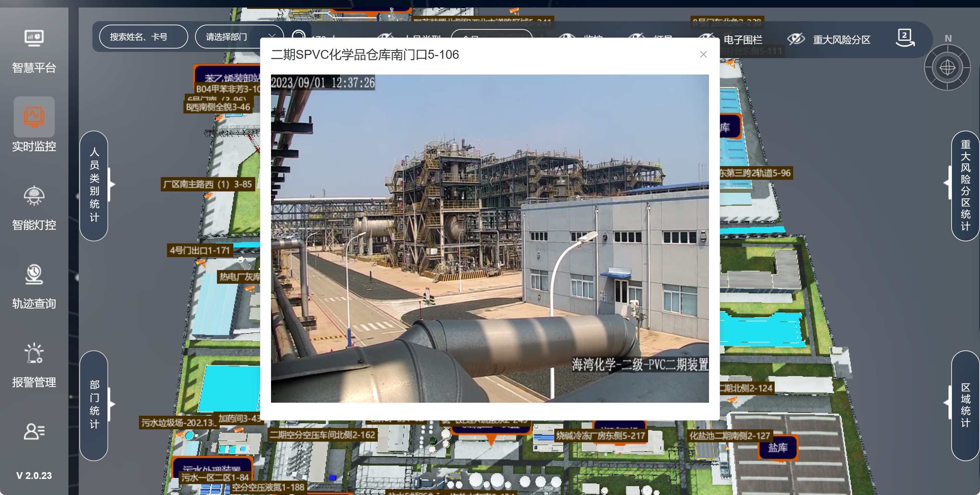Click the 2D/3D view switch icon
980x495 pixels.
(905, 38)
